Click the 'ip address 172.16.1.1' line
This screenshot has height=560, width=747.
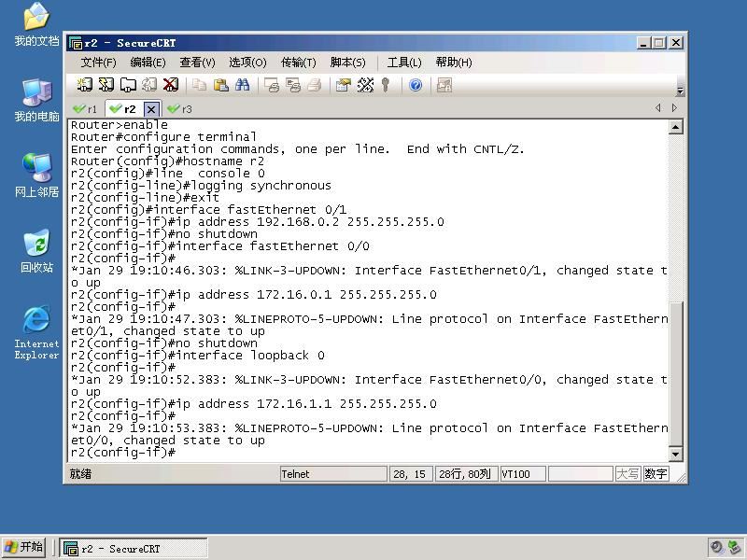click(x=253, y=404)
